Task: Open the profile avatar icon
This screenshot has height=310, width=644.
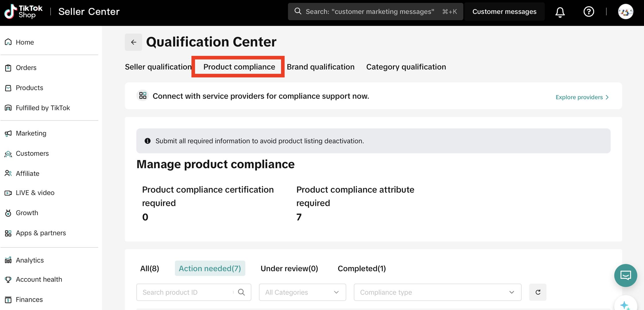Action: pos(625,12)
